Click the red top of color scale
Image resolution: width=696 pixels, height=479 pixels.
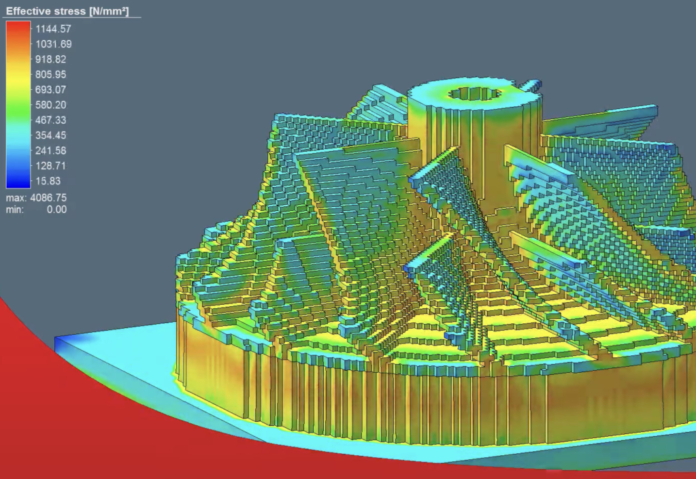pos(18,30)
